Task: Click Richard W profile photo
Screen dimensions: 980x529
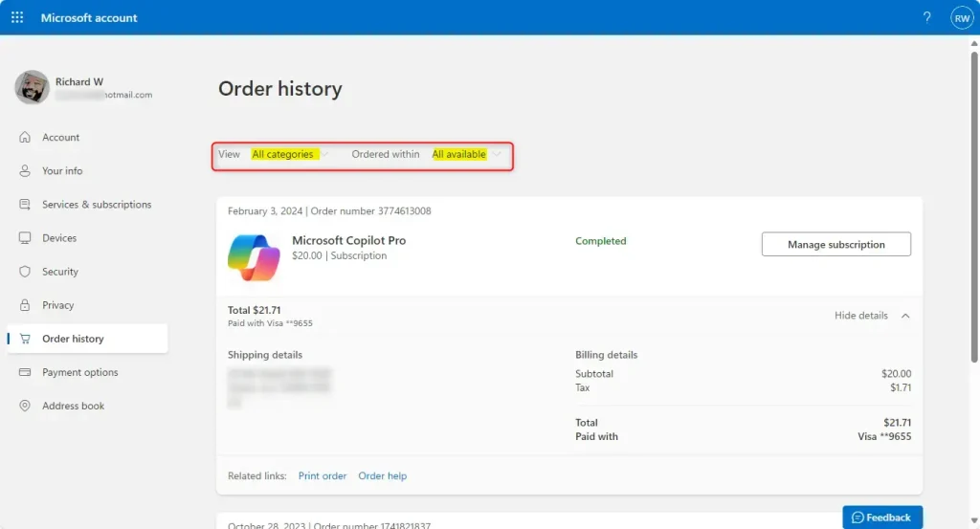Action: (x=32, y=87)
